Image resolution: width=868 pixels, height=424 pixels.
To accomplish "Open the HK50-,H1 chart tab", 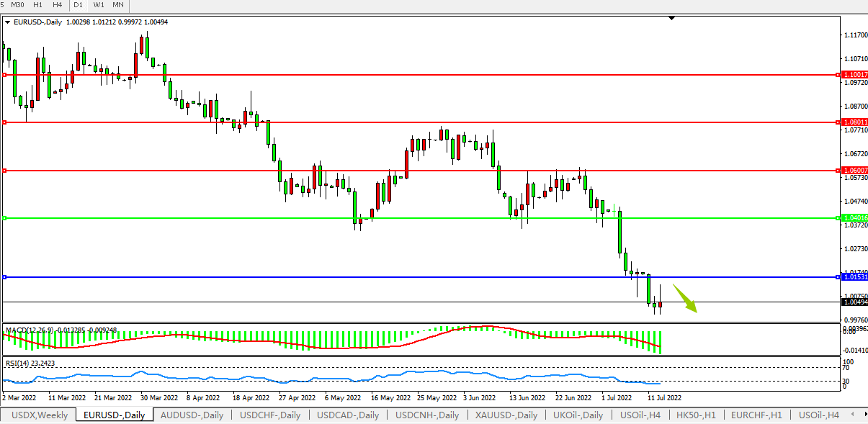I will coord(695,415).
